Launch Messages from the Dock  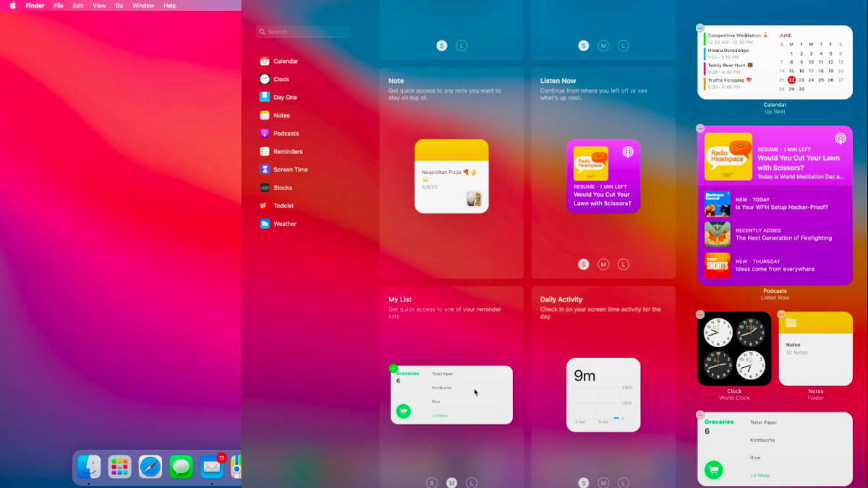pos(181,467)
